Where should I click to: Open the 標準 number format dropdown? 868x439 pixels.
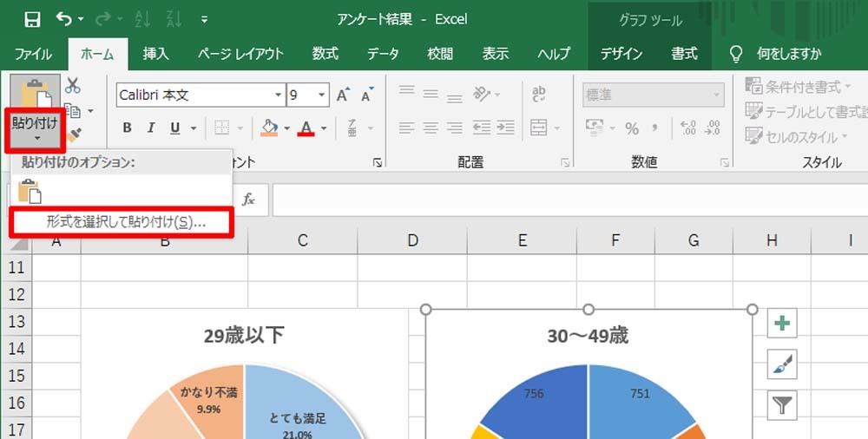[x=654, y=95]
